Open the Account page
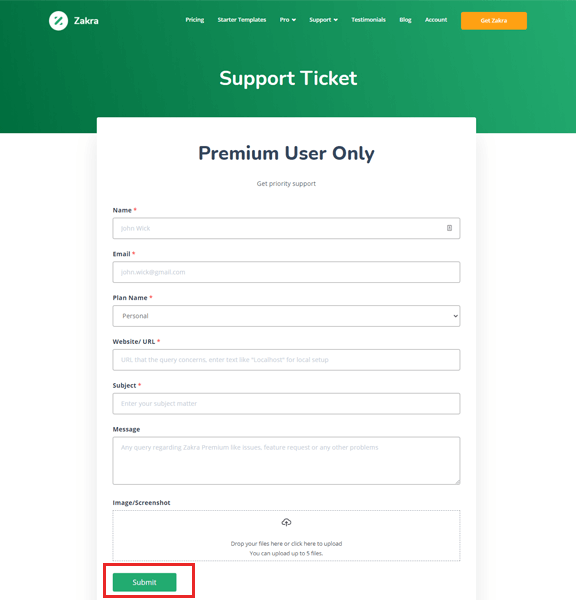The height and width of the screenshot is (600, 576). (436, 20)
